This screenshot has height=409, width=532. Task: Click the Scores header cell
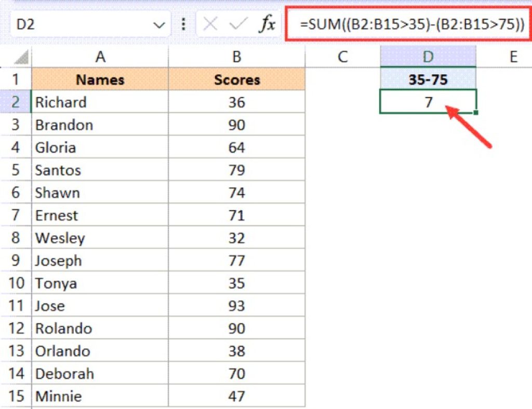click(236, 79)
